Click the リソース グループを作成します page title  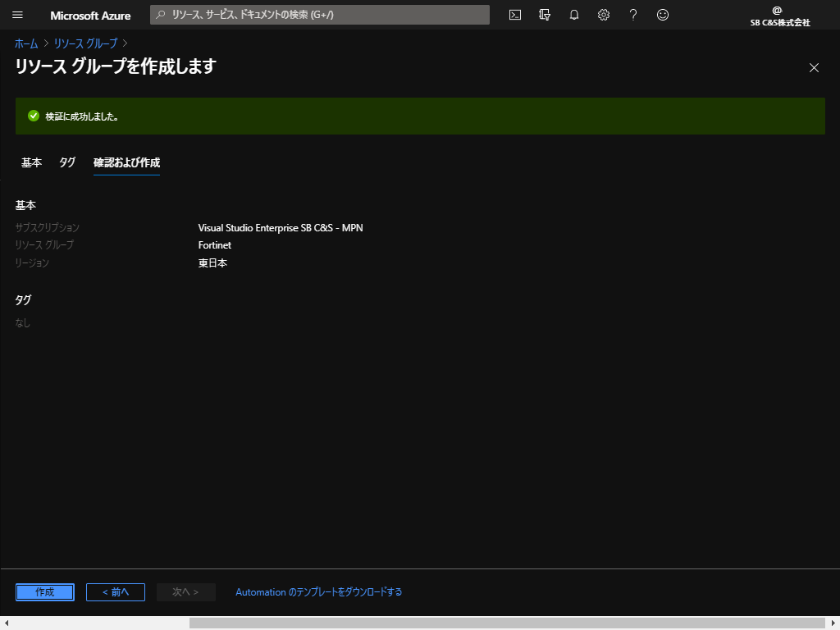pyautogui.click(x=116, y=66)
